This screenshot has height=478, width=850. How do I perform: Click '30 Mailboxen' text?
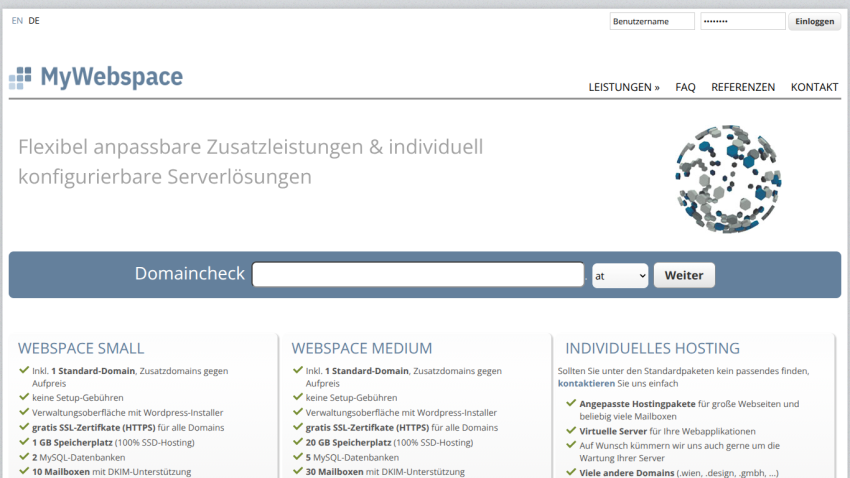(x=334, y=471)
